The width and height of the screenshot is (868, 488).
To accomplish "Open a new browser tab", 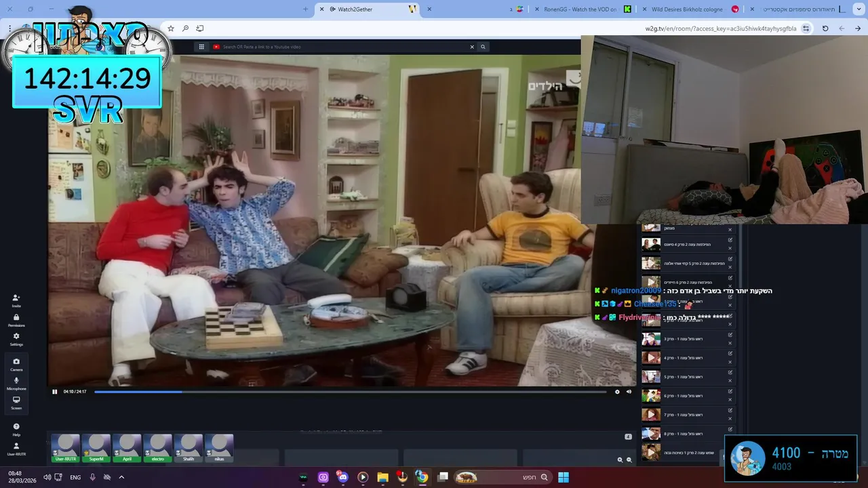I will (x=305, y=9).
